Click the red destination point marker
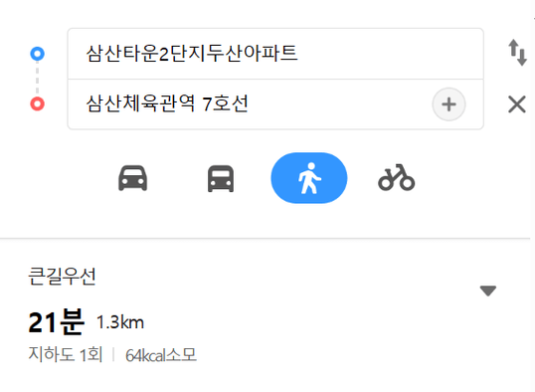535x392 pixels. tap(37, 103)
